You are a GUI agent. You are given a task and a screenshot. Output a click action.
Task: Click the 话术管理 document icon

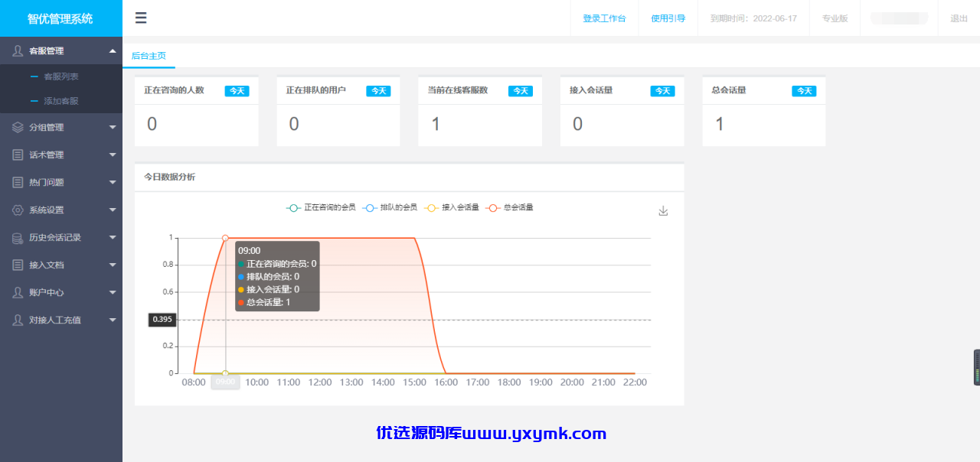click(x=18, y=155)
